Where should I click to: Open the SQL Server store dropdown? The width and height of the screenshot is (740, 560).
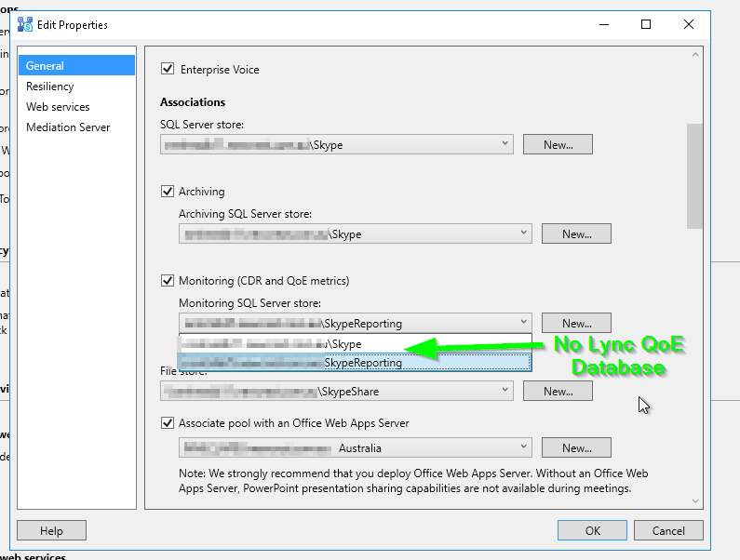[337, 144]
